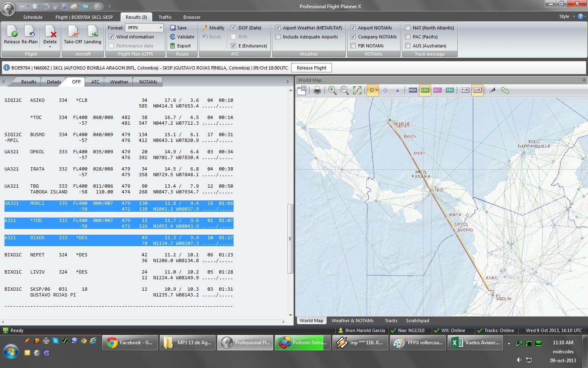Enable PAC (Pacific) track message

(408, 37)
